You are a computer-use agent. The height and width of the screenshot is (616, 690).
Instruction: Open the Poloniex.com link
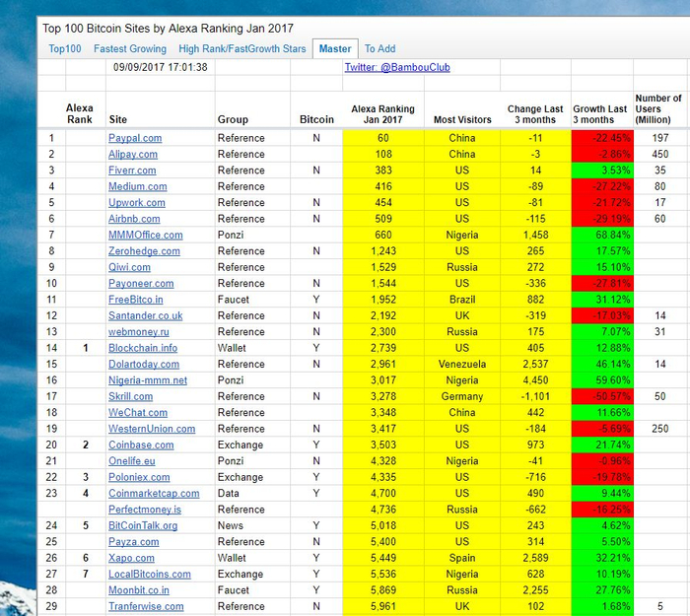(139, 477)
